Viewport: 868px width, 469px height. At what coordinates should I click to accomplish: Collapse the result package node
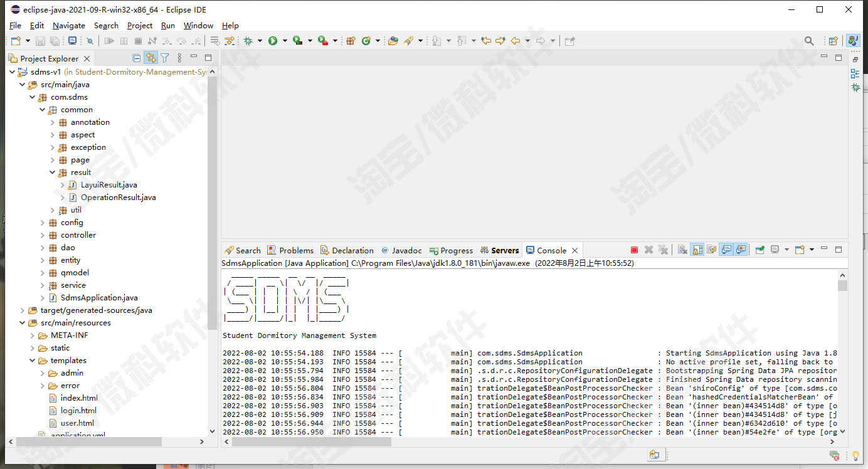pos(53,172)
